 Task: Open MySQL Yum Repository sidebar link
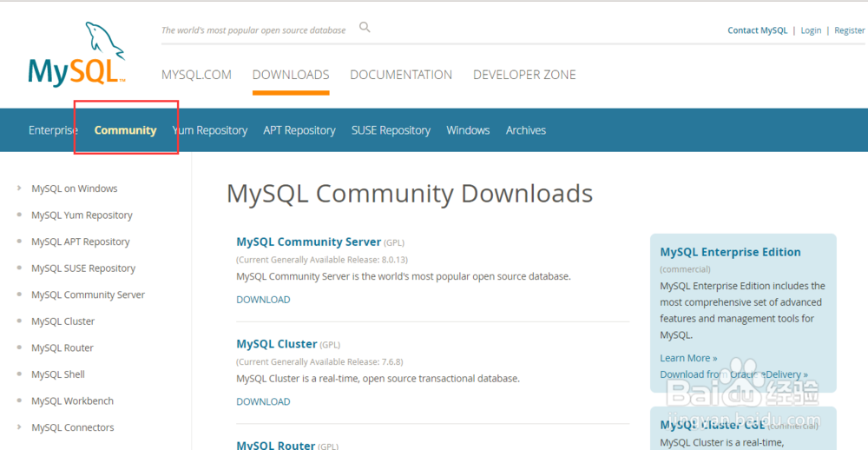tap(82, 215)
